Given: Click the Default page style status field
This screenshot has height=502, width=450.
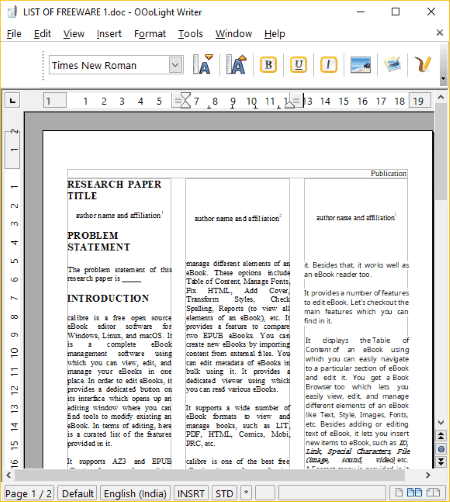Looking at the screenshot, I should click(78, 493).
